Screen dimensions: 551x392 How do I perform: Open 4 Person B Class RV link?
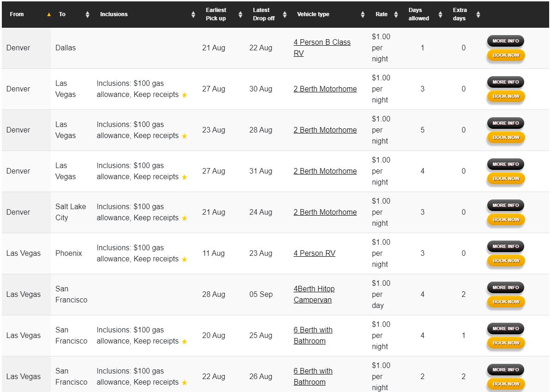point(322,48)
